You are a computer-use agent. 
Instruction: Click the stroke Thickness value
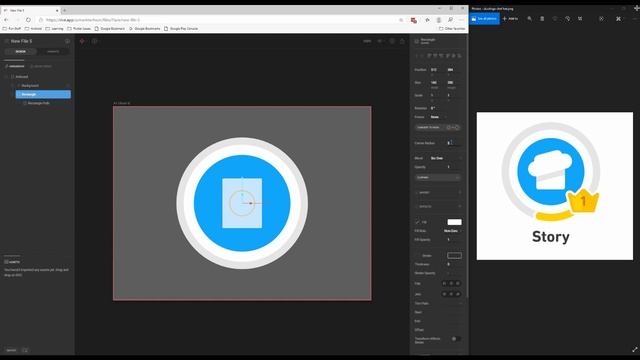pyautogui.click(x=454, y=264)
